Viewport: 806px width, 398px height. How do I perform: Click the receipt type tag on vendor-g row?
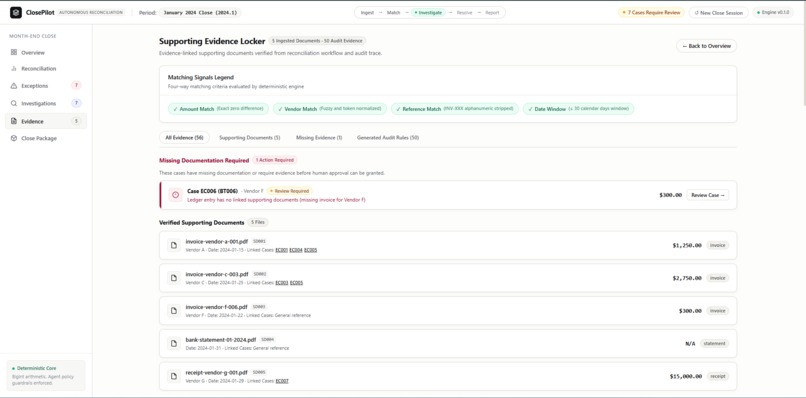pyautogui.click(x=718, y=376)
